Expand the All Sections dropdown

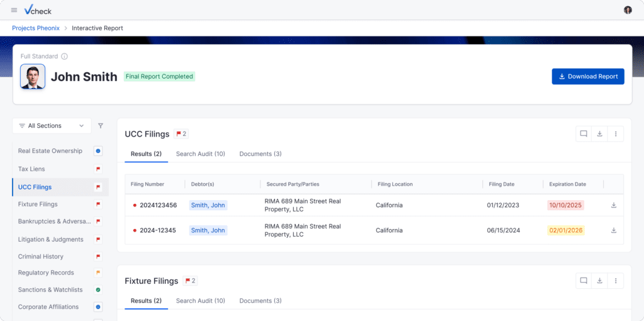click(52, 126)
